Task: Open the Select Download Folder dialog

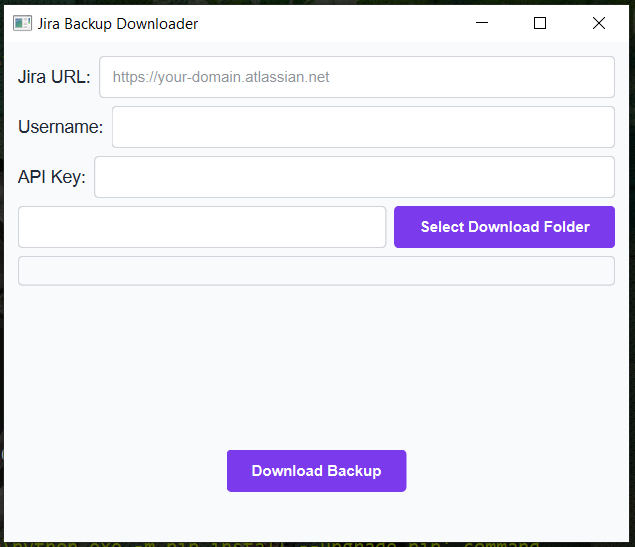Action: (x=504, y=227)
